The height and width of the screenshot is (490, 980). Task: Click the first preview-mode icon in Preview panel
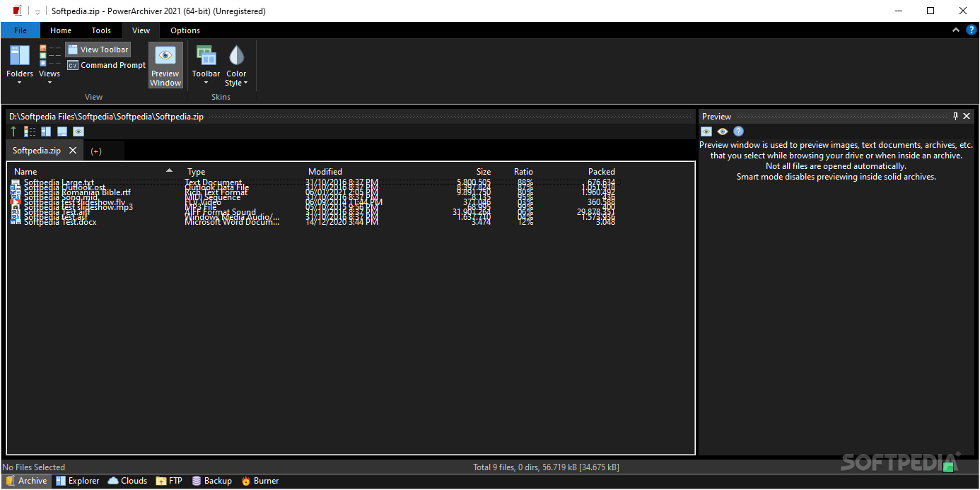(x=706, y=132)
